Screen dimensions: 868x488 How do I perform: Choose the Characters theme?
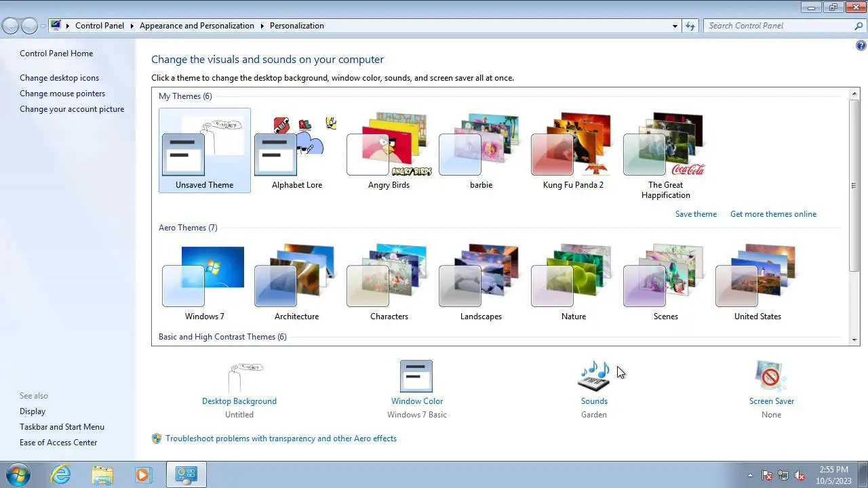389,283
